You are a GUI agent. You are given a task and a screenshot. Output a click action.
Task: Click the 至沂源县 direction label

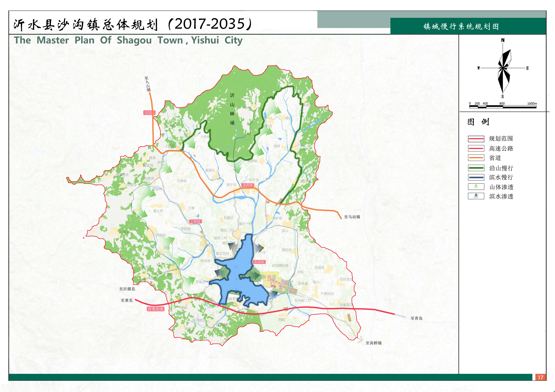(127, 289)
